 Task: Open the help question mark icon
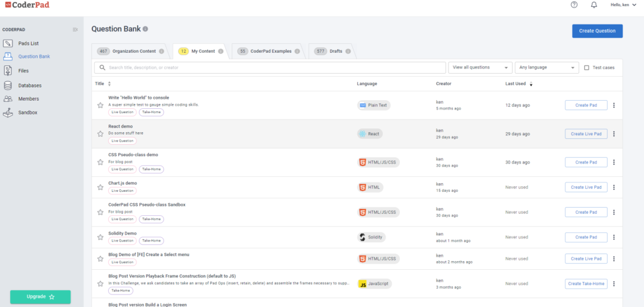[574, 5]
